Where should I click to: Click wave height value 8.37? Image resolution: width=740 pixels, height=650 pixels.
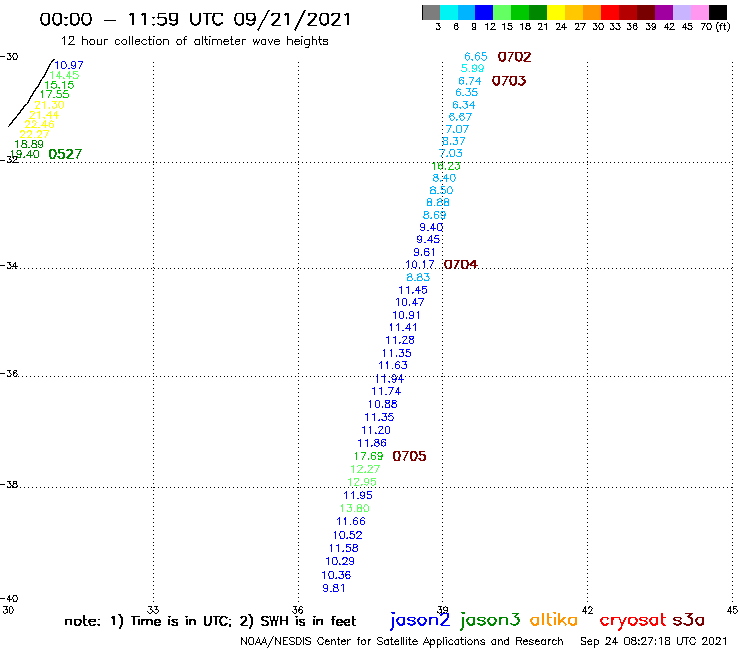click(x=454, y=141)
